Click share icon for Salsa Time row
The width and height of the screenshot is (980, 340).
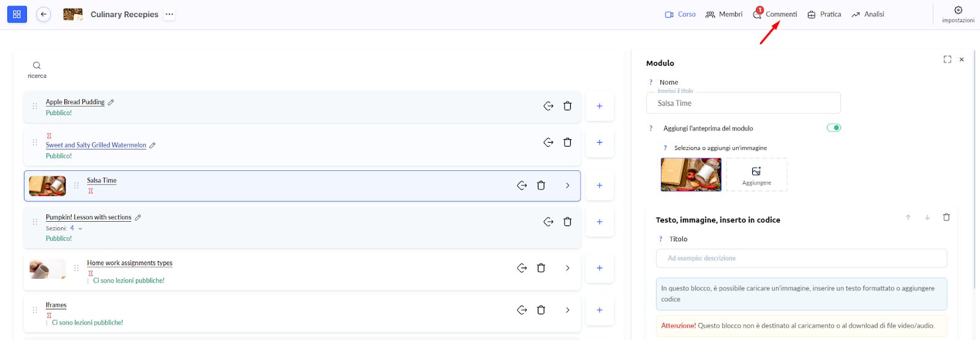point(522,185)
